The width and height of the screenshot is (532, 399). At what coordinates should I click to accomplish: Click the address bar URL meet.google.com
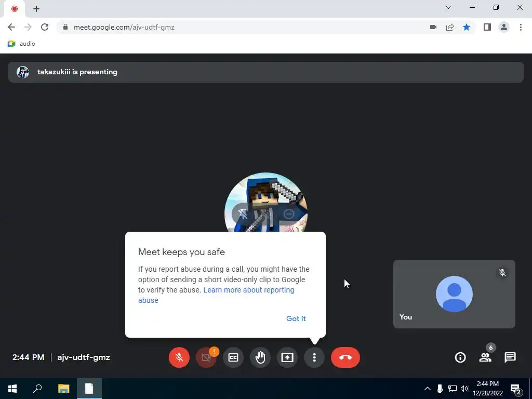124,27
